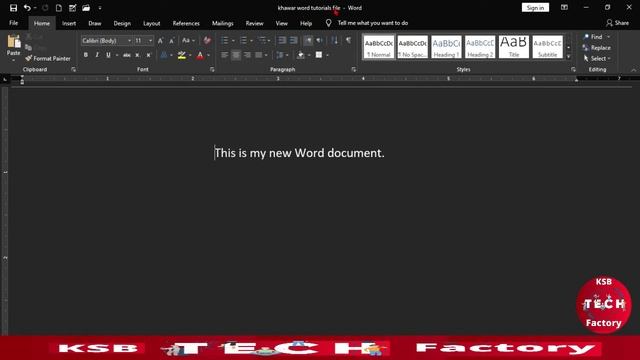
Task: Click Find in the Editing group
Action: pos(597,37)
